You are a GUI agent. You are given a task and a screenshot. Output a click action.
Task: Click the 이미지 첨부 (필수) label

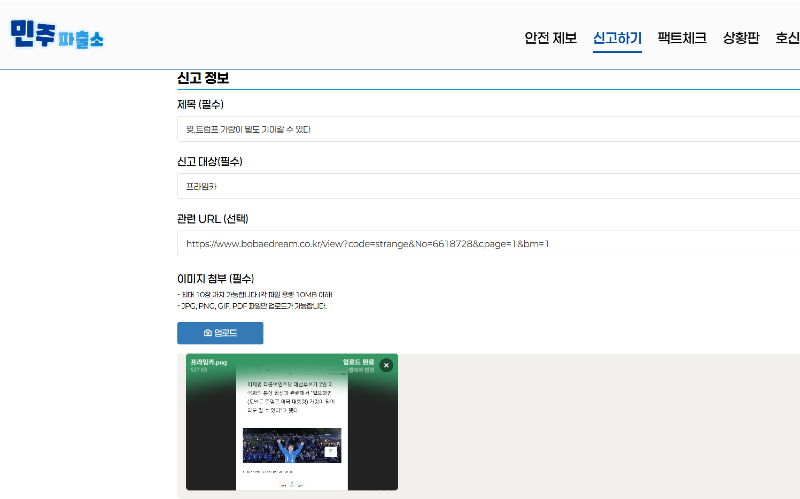click(x=215, y=279)
